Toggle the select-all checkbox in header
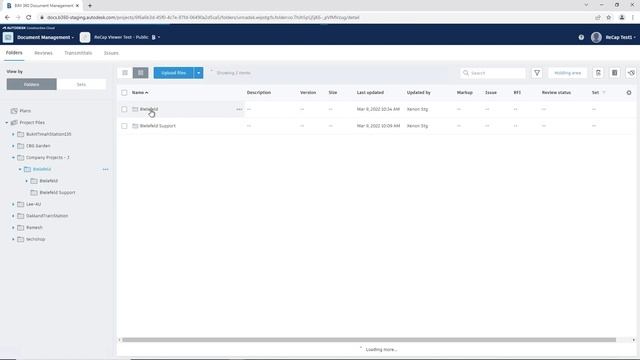The image size is (640, 360). [x=124, y=93]
